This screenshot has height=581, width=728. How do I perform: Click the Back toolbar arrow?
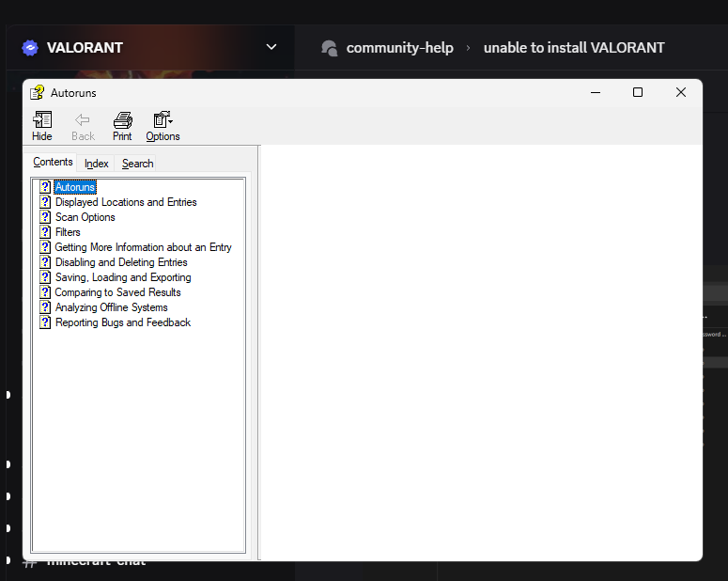point(83,126)
